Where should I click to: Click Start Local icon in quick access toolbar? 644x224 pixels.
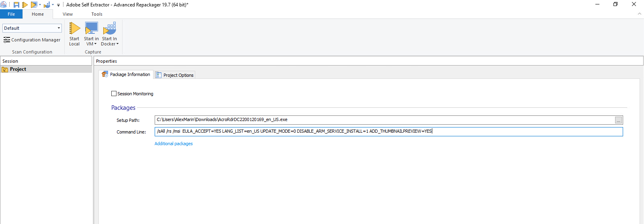pyautogui.click(x=25, y=5)
